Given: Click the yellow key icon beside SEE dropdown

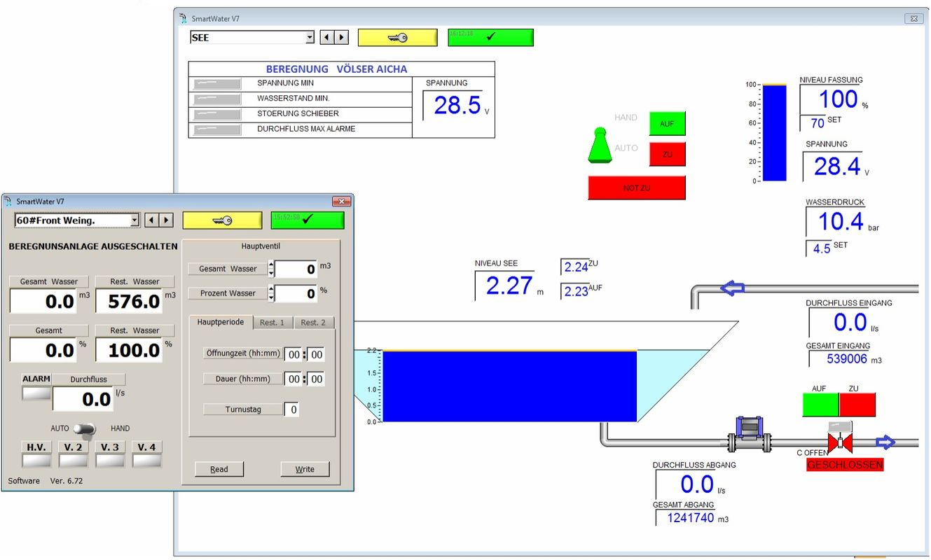Looking at the screenshot, I should click(x=397, y=38).
